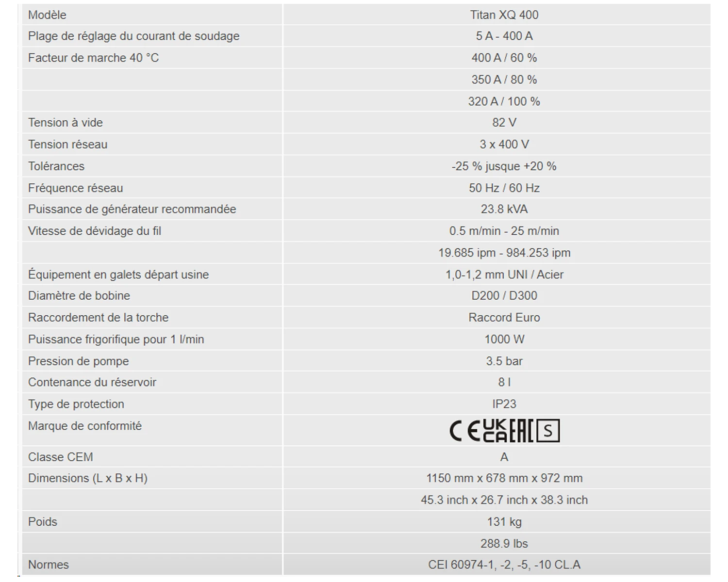Click the UKCA conformity mark icon
Screen dimensions: 728x582
click(494, 431)
